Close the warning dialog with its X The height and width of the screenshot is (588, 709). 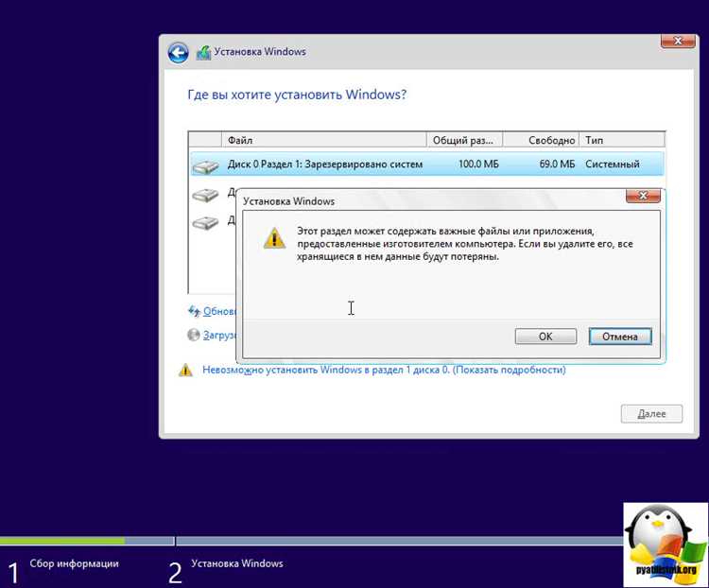[x=643, y=196]
